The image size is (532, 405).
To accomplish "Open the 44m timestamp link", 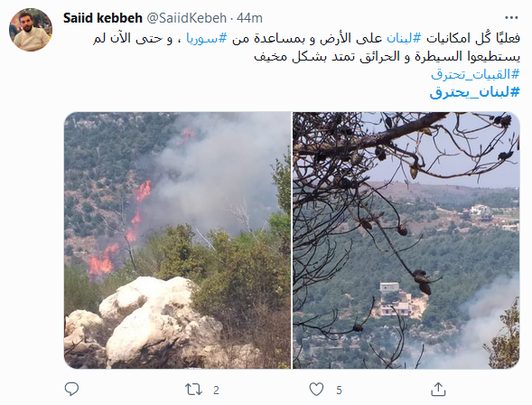I will coord(249,18).
